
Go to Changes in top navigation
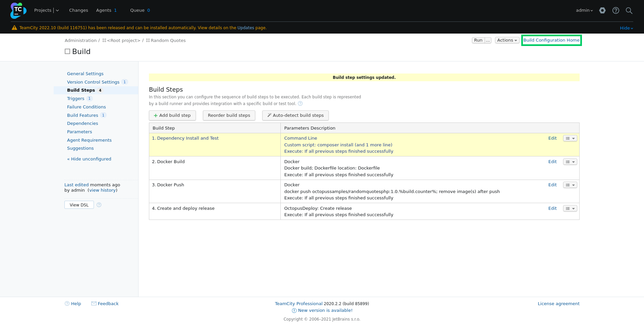click(x=78, y=10)
